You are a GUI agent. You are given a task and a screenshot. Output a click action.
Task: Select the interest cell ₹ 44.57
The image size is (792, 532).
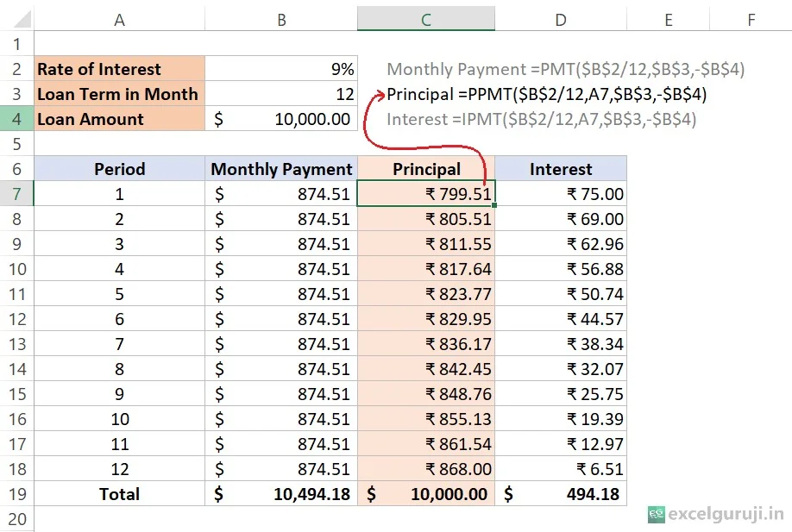pyautogui.click(x=561, y=318)
